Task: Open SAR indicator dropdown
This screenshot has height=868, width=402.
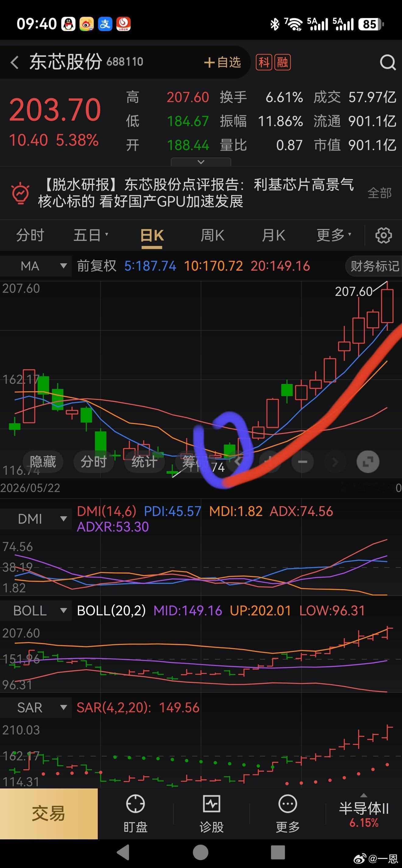Action: pos(36,708)
